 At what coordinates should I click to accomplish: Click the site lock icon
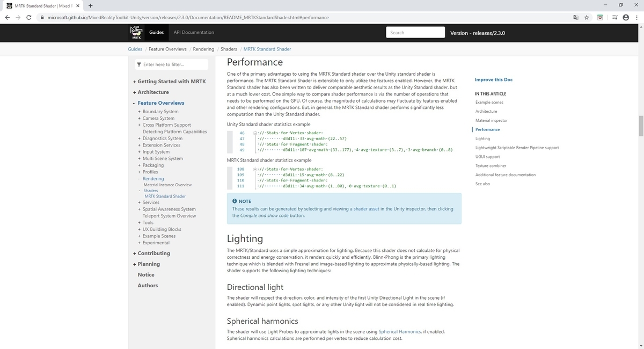click(x=42, y=17)
